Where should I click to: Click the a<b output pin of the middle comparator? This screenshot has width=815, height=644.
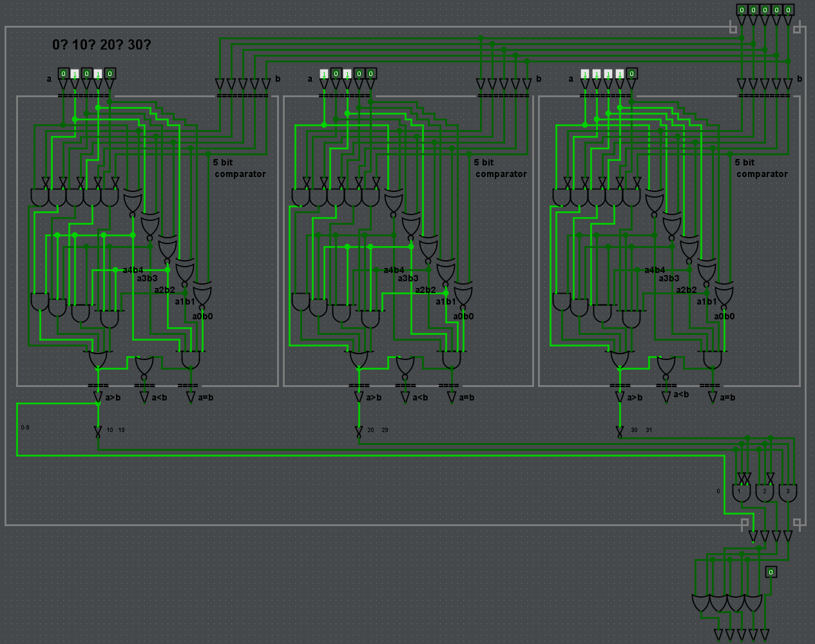[x=405, y=398]
